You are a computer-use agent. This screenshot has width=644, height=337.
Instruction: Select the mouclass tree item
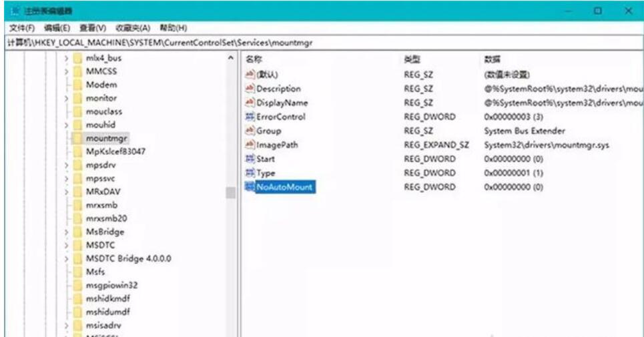104,111
